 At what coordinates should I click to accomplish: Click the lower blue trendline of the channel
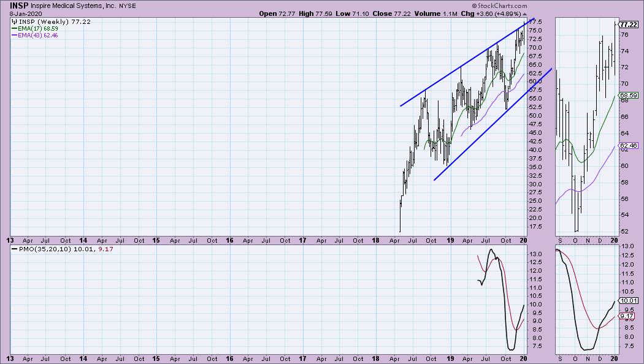click(493, 124)
